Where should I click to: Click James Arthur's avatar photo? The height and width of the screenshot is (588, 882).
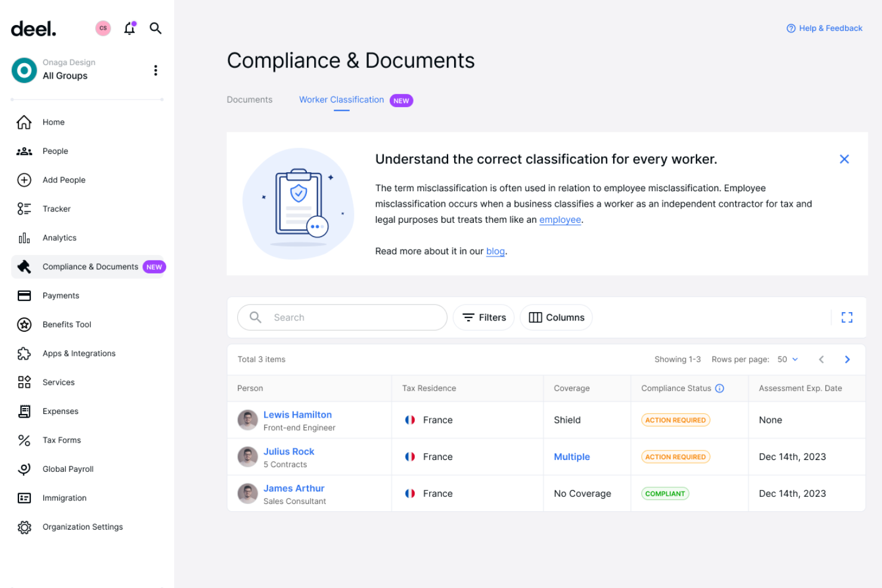(x=247, y=494)
